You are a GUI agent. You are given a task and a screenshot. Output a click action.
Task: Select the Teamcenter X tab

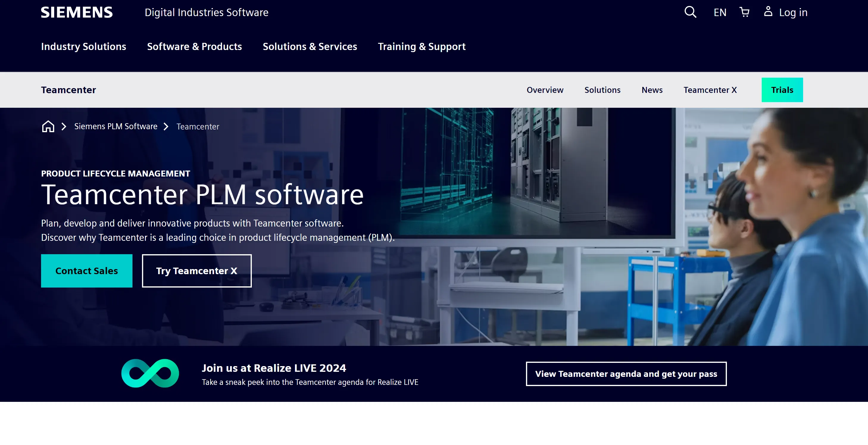(x=710, y=90)
